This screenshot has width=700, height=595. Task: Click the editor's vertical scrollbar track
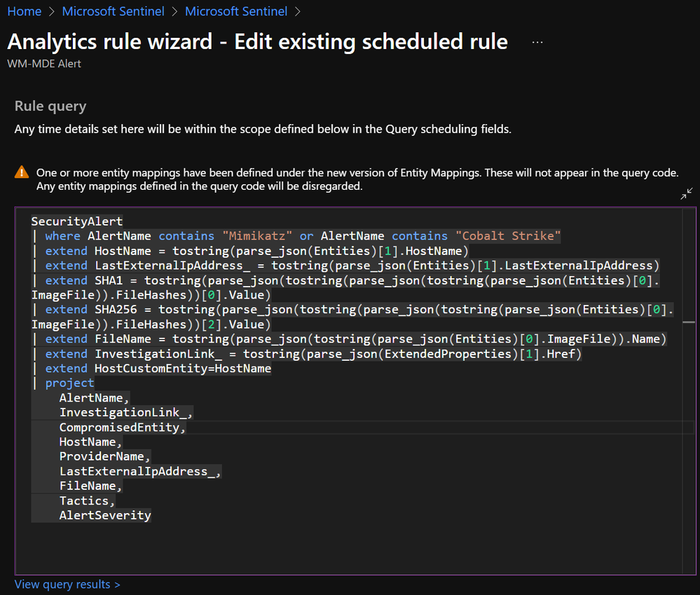[x=689, y=391]
